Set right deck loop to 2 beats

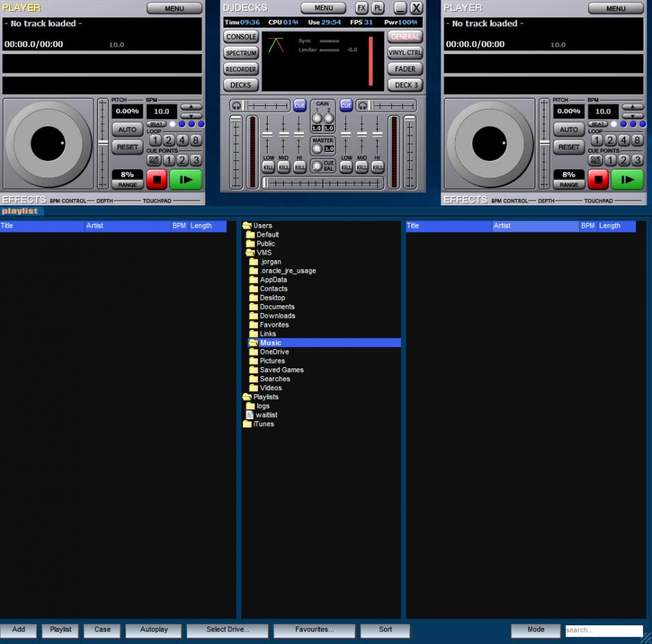click(610, 140)
